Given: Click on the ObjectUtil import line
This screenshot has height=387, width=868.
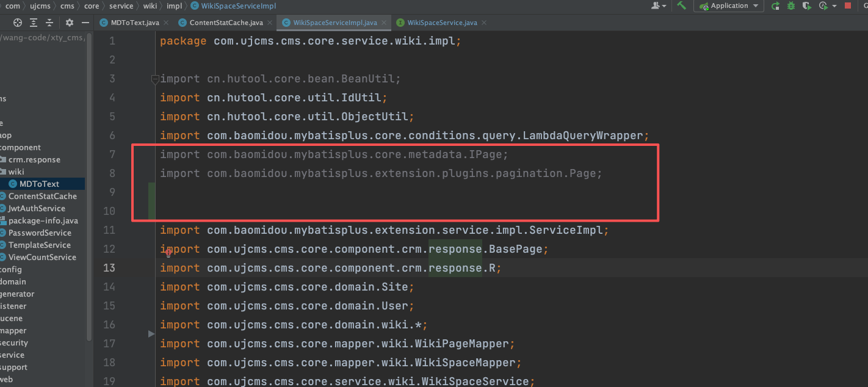Looking at the screenshot, I should 288,117.
